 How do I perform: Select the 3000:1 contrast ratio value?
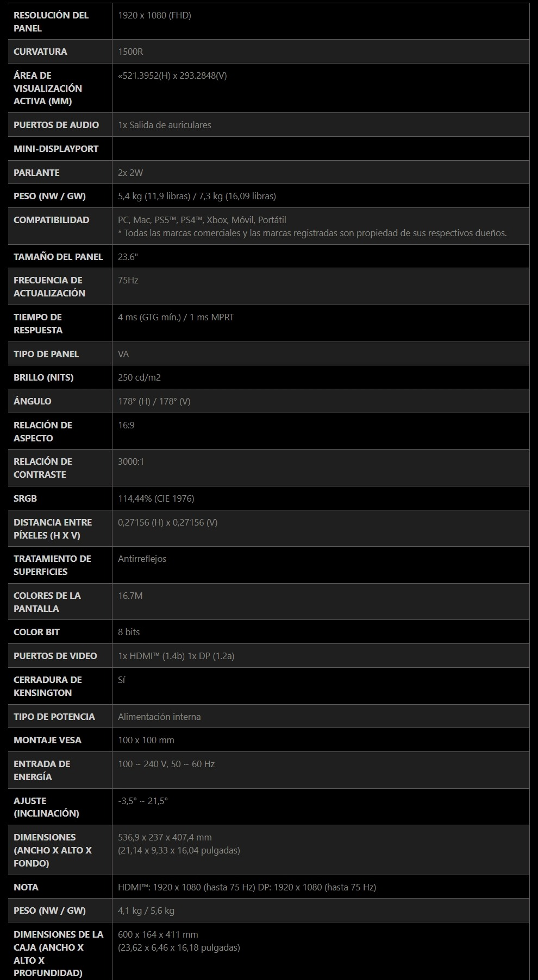tap(131, 461)
